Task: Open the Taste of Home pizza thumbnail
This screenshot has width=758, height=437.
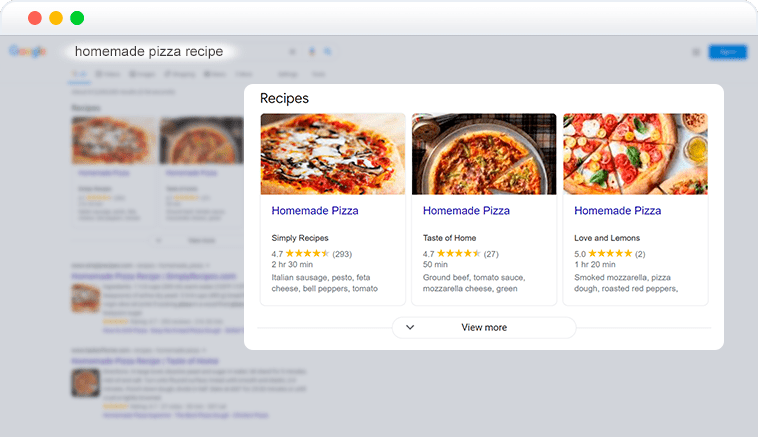Action: [x=484, y=154]
